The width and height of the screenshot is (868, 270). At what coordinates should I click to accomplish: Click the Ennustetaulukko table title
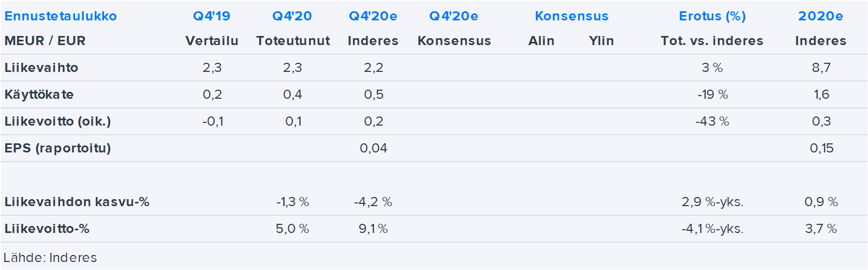tap(61, 16)
